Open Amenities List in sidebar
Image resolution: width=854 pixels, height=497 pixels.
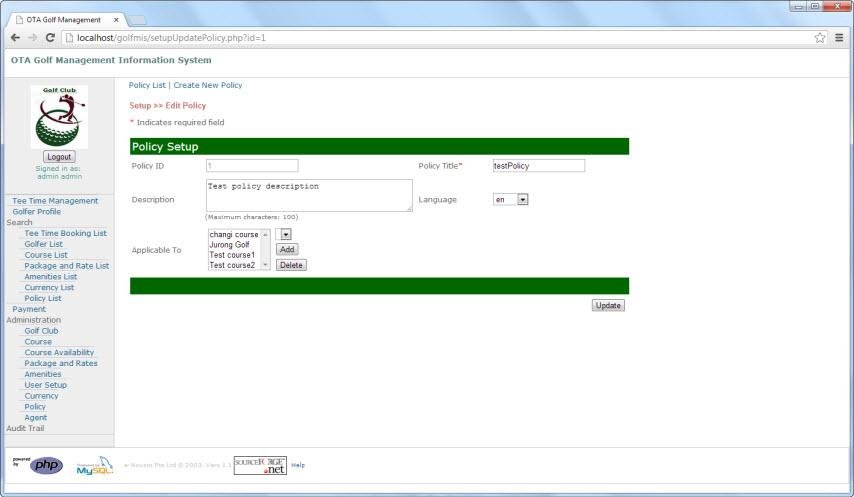point(51,277)
